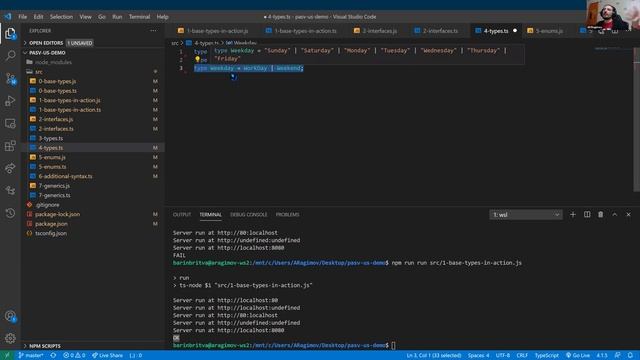
Task: Open Remote Explorer view
Action: tap(10, 123)
